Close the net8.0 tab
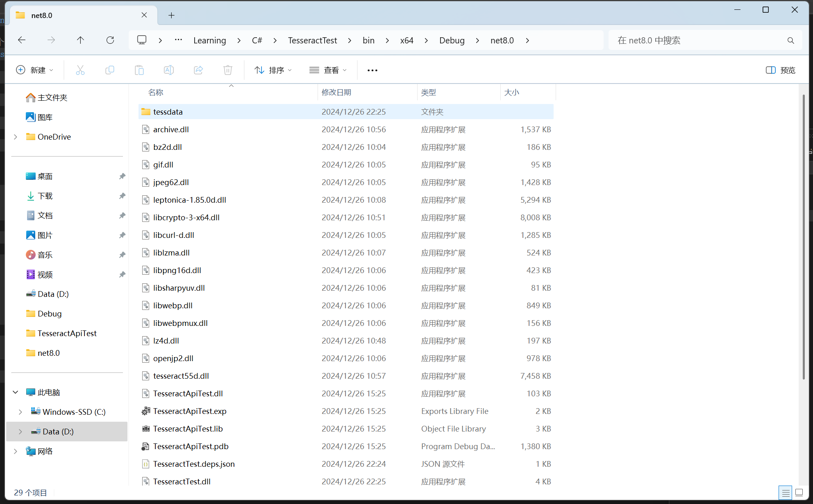This screenshot has width=813, height=504. coord(144,15)
